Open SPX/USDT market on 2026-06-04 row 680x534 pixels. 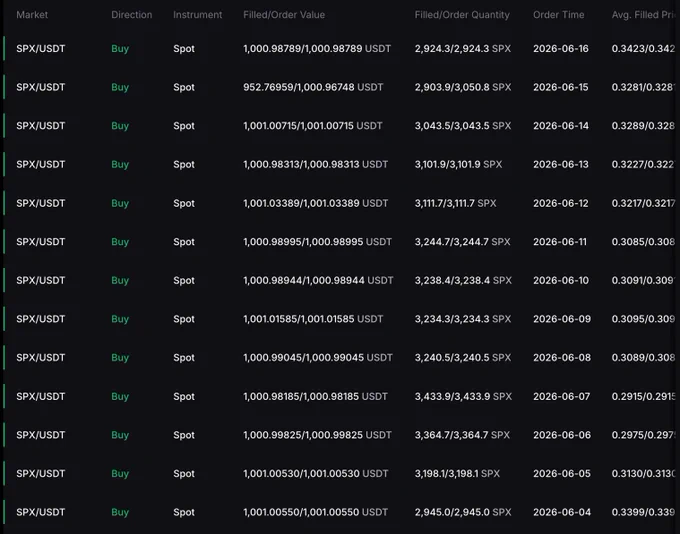point(41,512)
